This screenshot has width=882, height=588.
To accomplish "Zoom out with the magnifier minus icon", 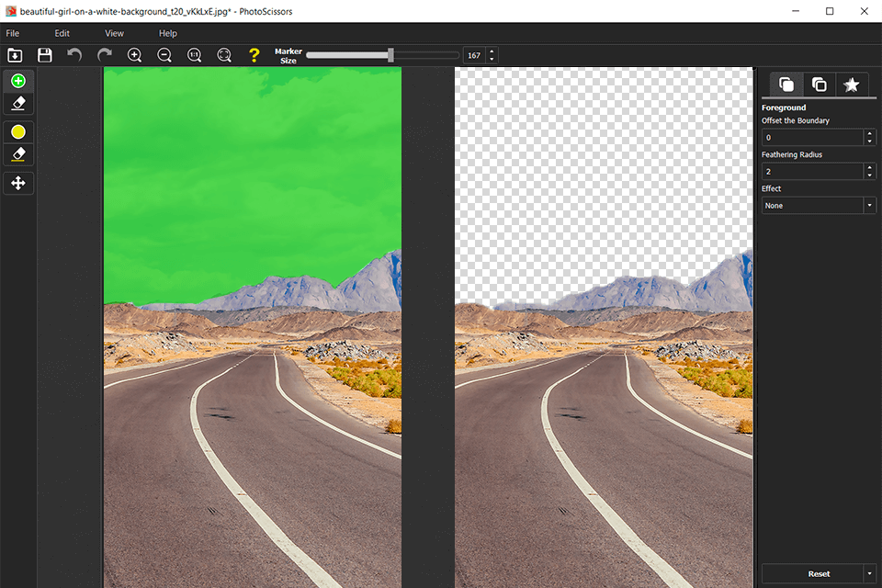I will tap(164, 55).
